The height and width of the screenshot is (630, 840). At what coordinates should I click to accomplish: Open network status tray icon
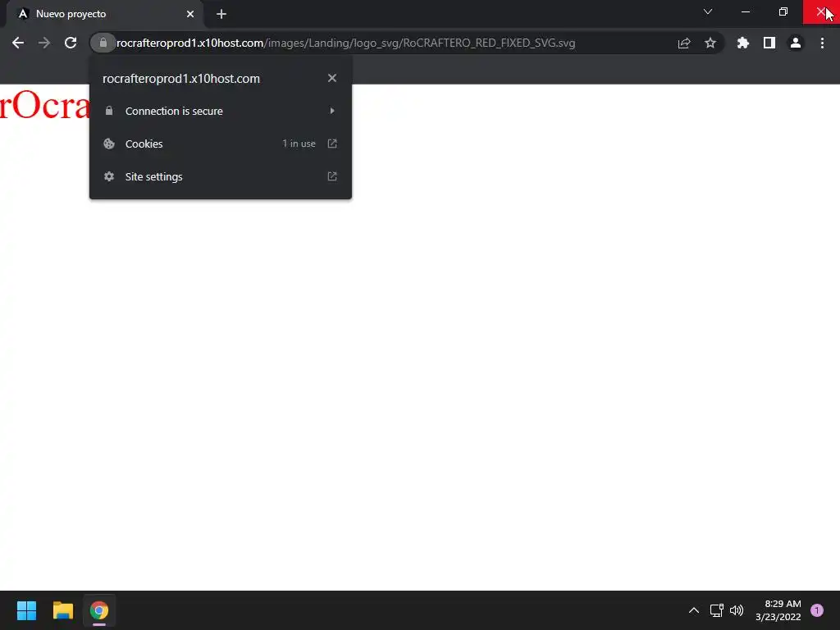point(716,610)
